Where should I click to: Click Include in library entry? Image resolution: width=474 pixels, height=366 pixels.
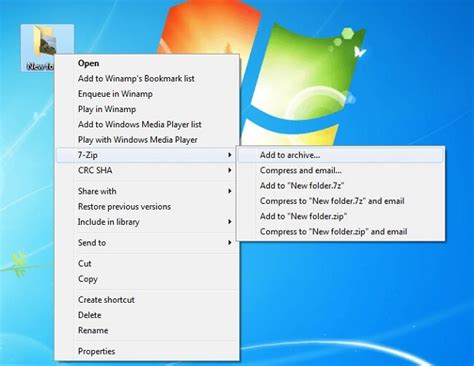[x=147, y=222]
